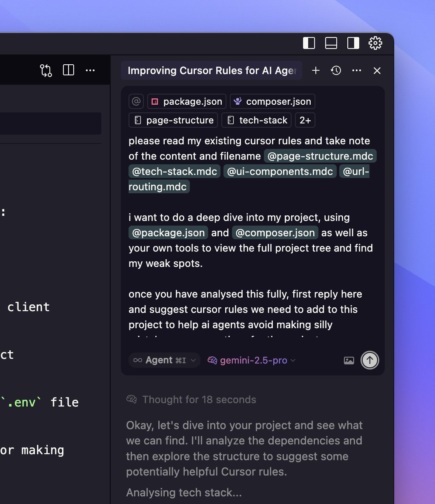Toggle the primary left sidebar layout icon
The height and width of the screenshot is (504, 435).
click(x=309, y=43)
